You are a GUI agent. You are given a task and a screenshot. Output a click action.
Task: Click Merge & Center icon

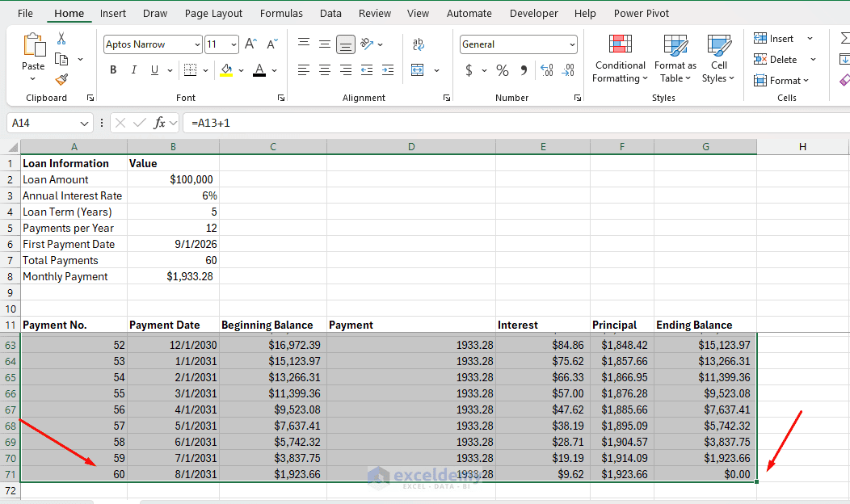[x=418, y=70]
